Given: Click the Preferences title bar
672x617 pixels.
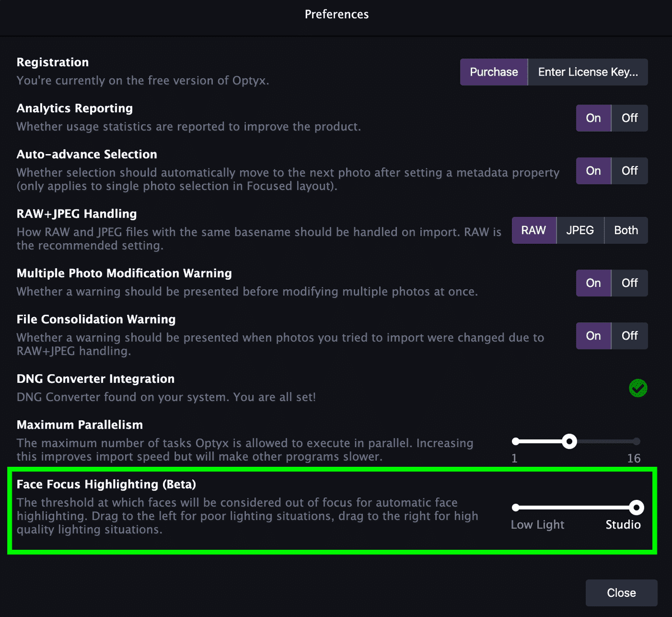Looking at the screenshot, I should click(336, 15).
